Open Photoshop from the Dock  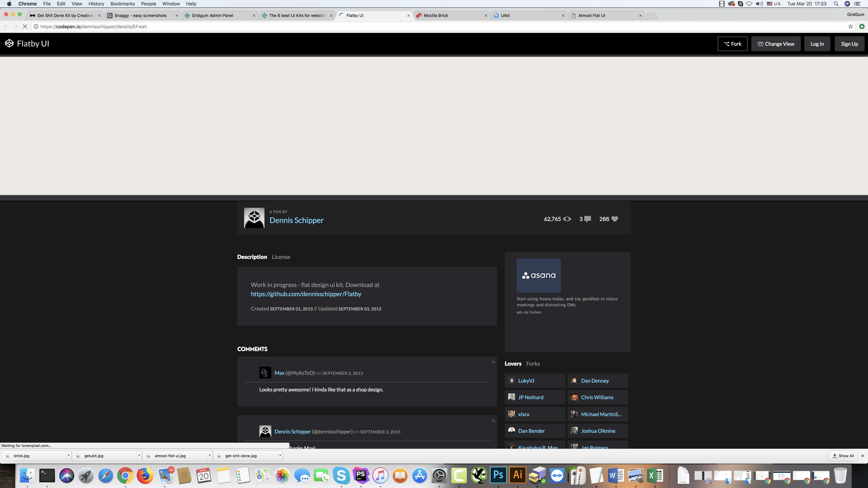click(498, 475)
